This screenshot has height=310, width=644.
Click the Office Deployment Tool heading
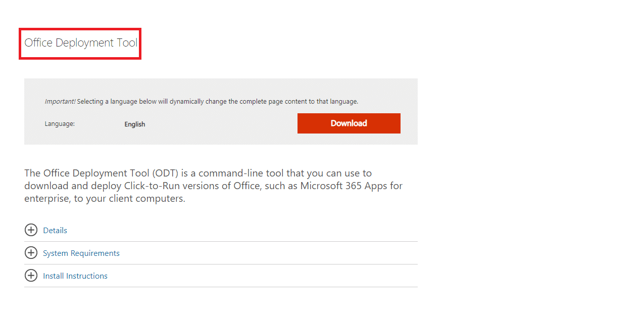point(81,43)
